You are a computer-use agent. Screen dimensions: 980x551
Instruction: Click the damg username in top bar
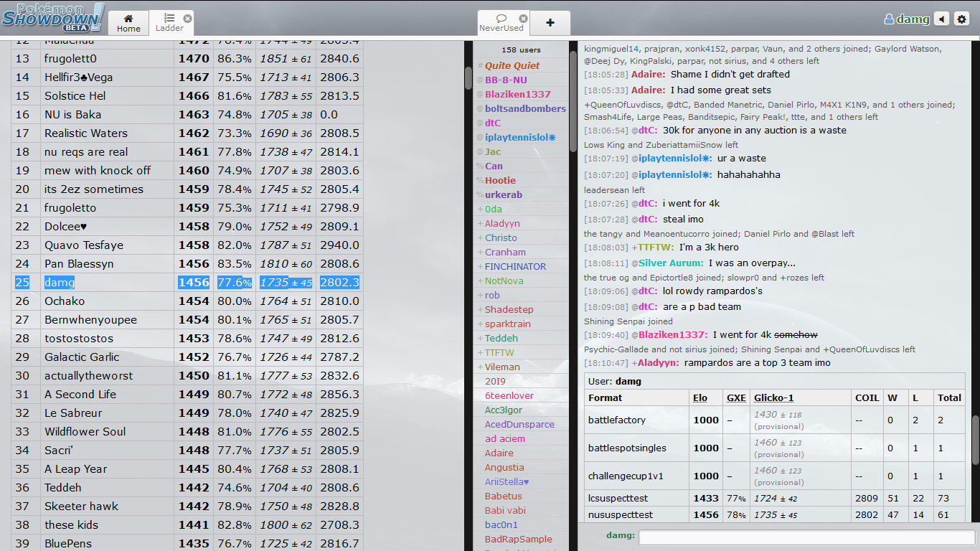pos(907,19)
